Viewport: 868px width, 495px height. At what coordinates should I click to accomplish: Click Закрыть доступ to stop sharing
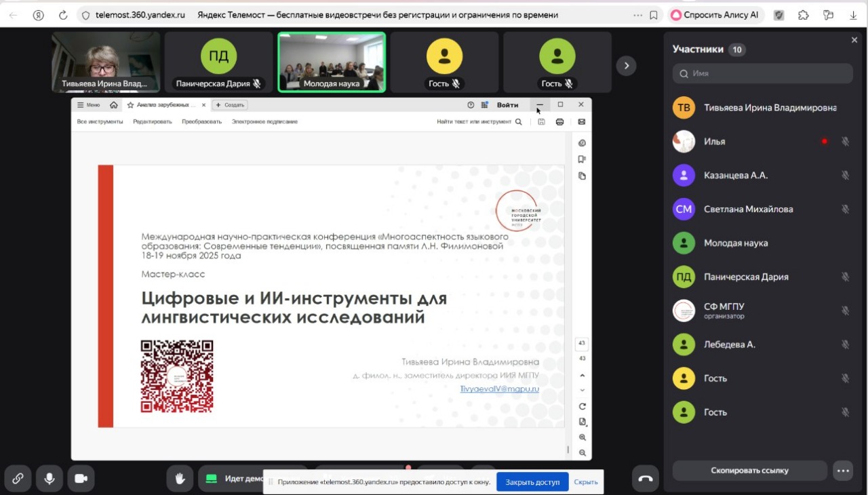[x=532, y=482]
